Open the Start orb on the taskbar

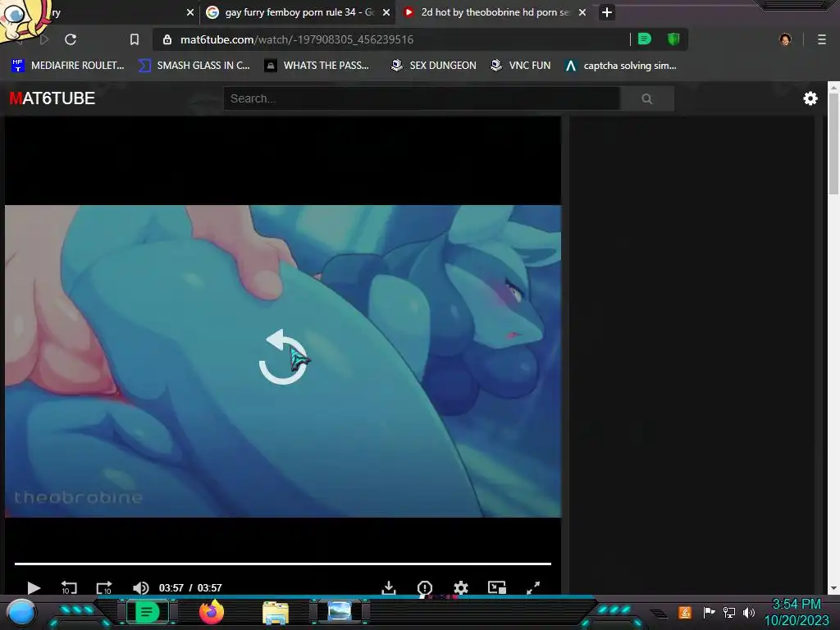(21, 612)
